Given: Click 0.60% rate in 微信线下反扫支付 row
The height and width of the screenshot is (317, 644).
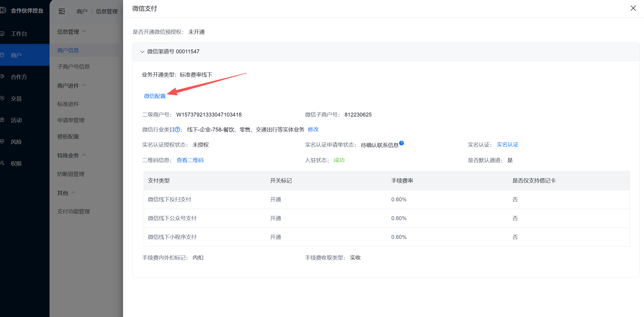Looking at the screenshot, I should (x=399, y=199).
